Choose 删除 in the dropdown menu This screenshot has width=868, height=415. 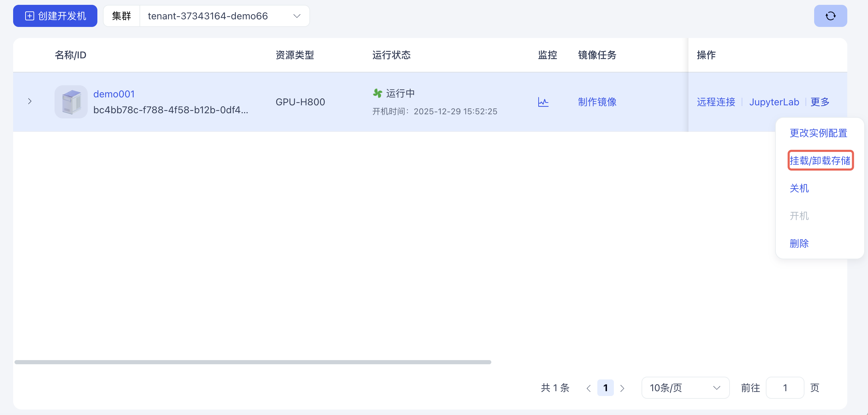pyautogui.click(x=799, y=243)
